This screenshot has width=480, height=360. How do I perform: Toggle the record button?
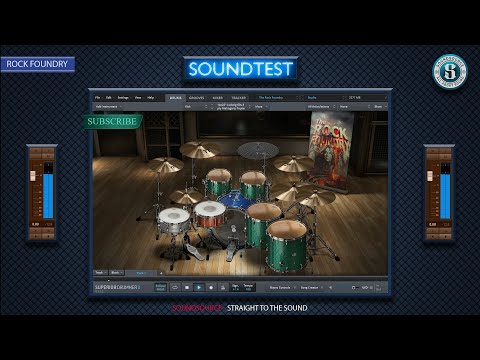(x=211, y=287)
